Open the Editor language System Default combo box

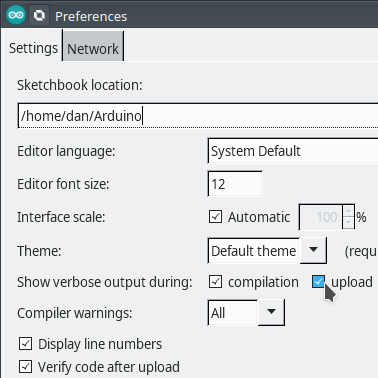coord(293,151)
